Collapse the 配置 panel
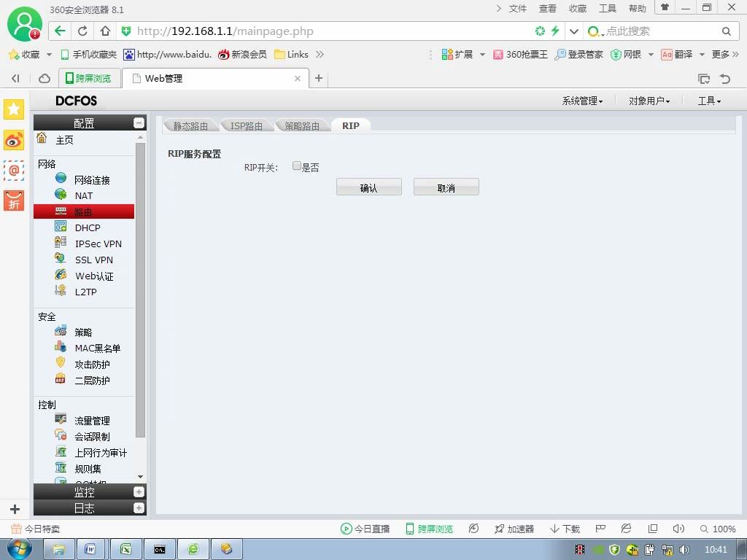The image size is (747, 560). 139,122
